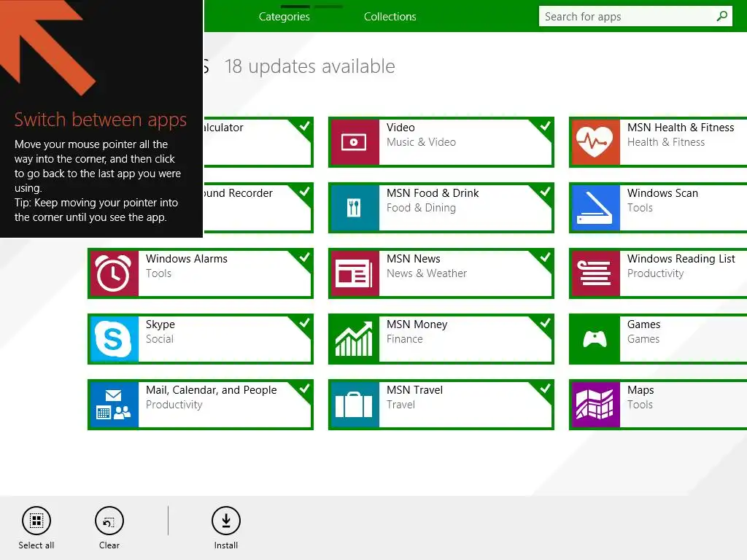
Task: Click the "News & Weather" category text
Action: click(426, 273)
